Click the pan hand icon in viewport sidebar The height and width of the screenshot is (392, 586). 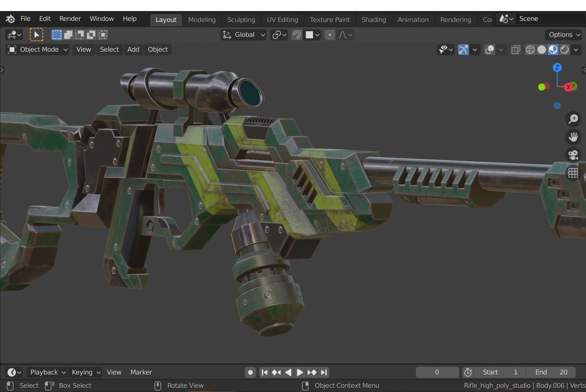click(x=573, y=137)
